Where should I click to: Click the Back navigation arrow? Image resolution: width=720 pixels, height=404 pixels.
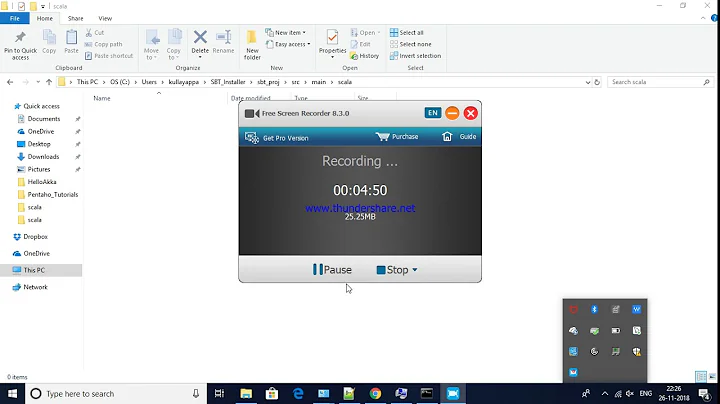[10, 82]
